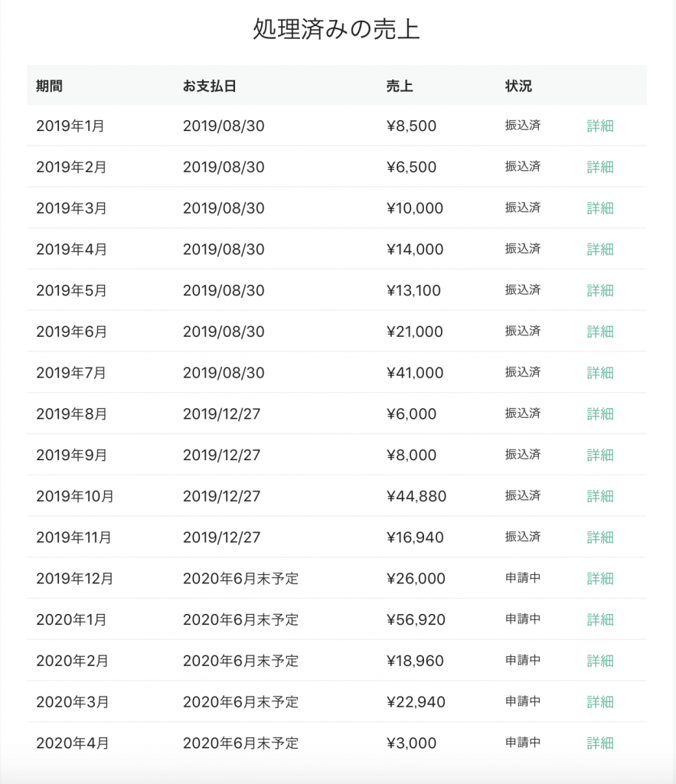View 詳細 for the 2019年3月 row
676x784 pixels.
pos(600,208)
